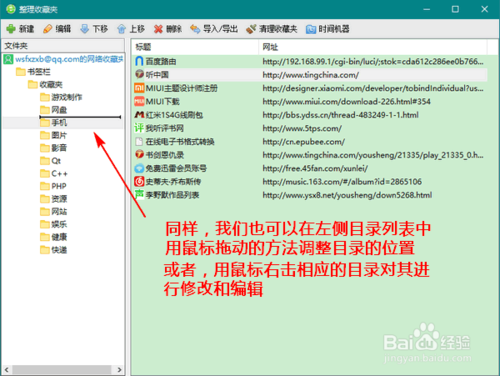Viewport: 500px width, 376px height.
Task: Click the 192.168.99.1 router URL
Action: point(373,61)
